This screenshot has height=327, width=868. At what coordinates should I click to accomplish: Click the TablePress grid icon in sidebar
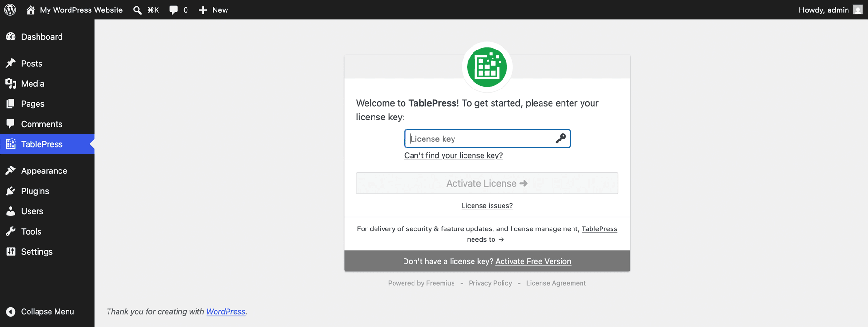(x=10, y=144)
